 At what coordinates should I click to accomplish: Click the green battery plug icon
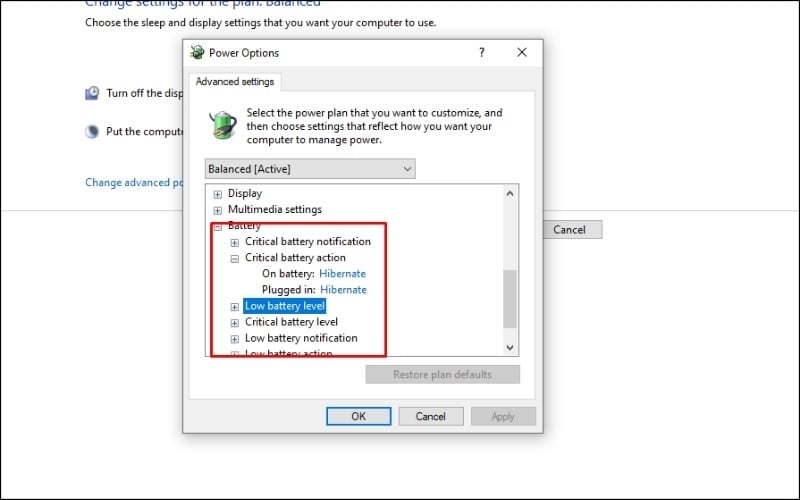pos(223,124)
